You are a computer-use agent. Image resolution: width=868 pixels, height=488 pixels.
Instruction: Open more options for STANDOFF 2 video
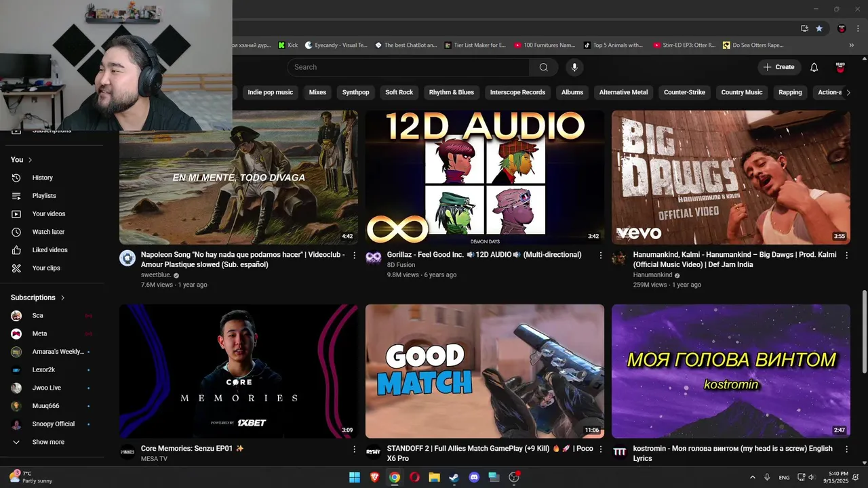click(x=600, y=449)
